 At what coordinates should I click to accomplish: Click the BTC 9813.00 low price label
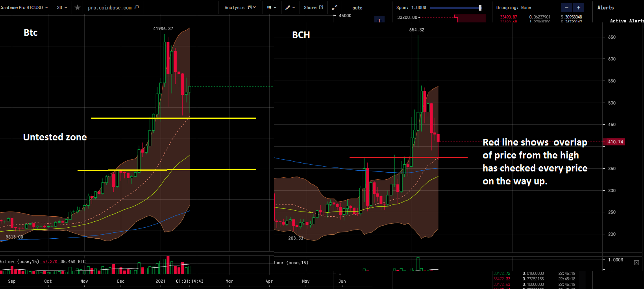pyautogui.click(x=15, y=237)
